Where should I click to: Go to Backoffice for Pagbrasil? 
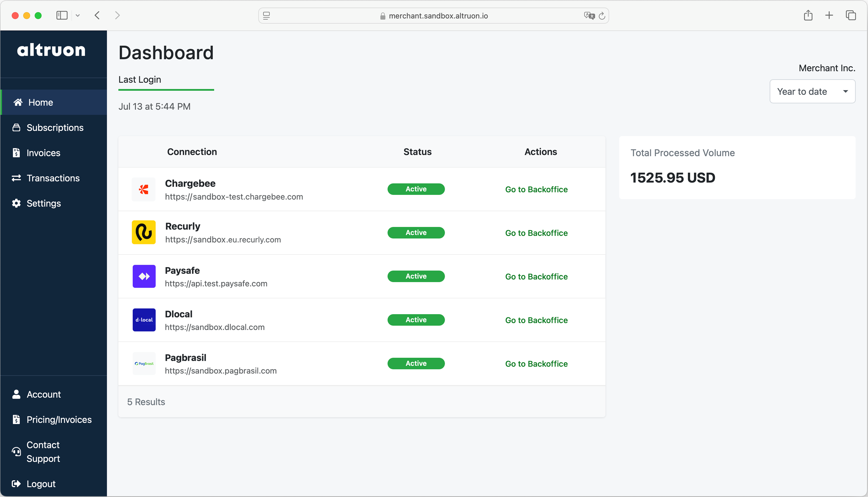tap(536, 364)
